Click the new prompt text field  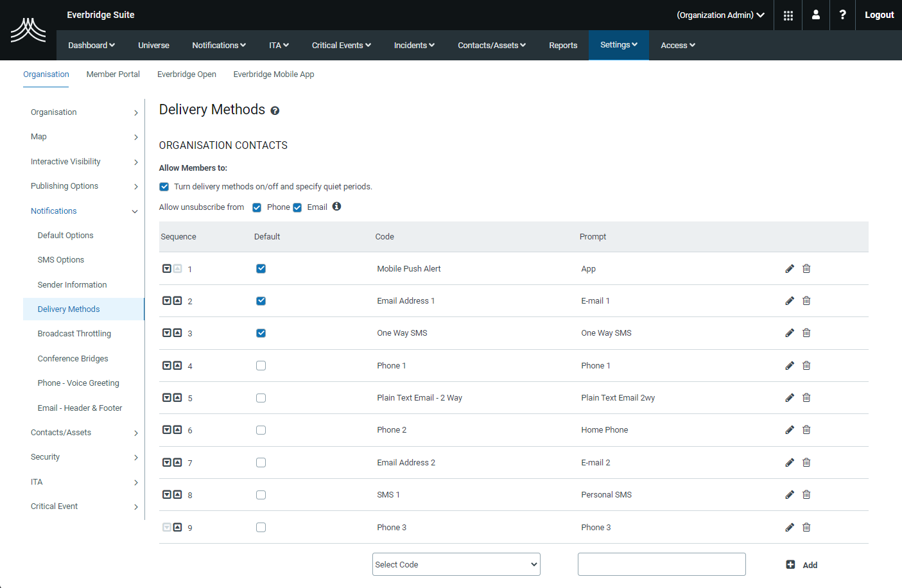pyautogui.click(x=662, y=564)
